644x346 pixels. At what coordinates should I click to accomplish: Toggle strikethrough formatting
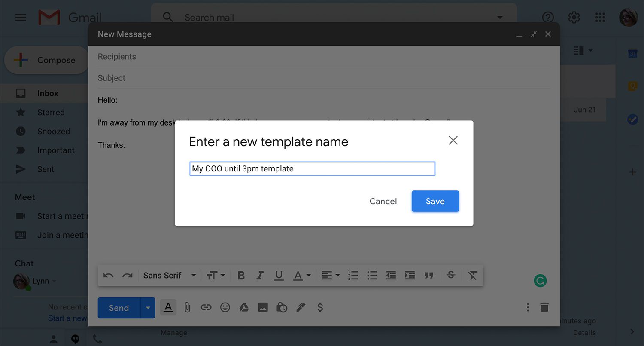tap(451, 275)
